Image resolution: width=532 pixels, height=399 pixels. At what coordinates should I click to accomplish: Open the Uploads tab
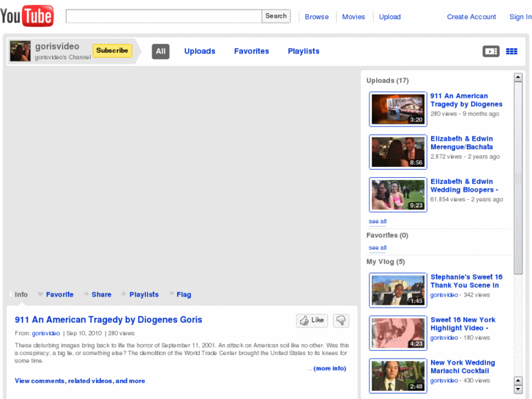tap(200, 51)
